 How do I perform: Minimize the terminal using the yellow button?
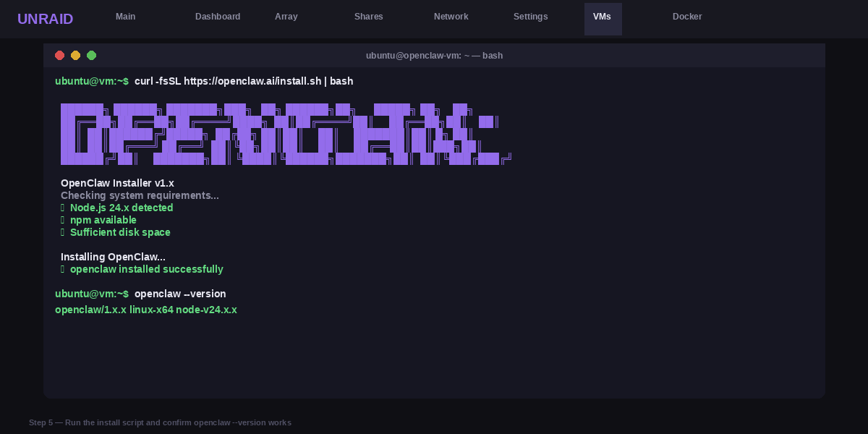click(x=75, y=56)
